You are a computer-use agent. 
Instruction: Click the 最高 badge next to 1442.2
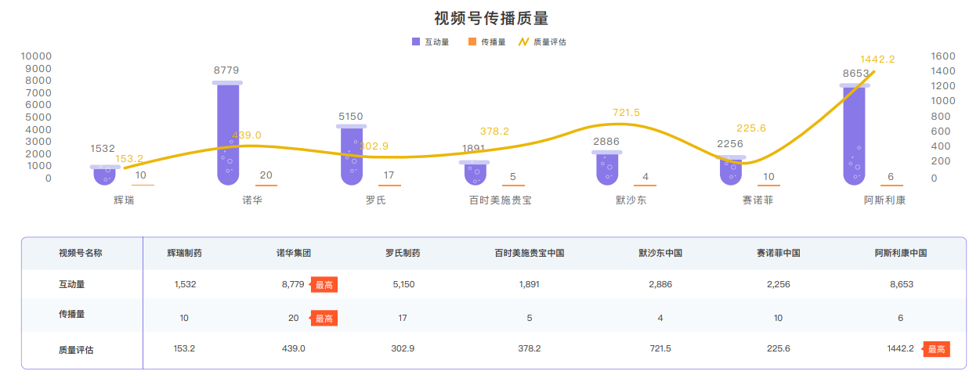[936, 349]
